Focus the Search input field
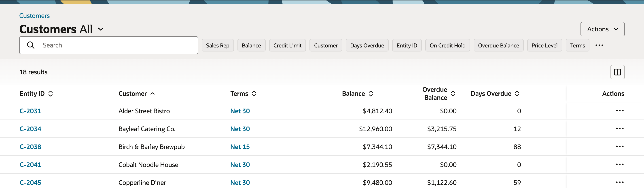 point(108,45)
